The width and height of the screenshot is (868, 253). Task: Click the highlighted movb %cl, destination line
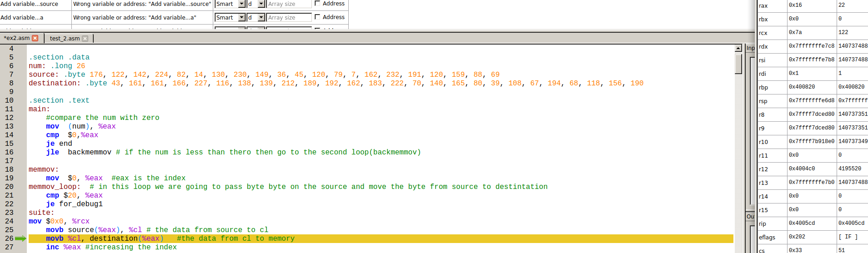[381, 238]
